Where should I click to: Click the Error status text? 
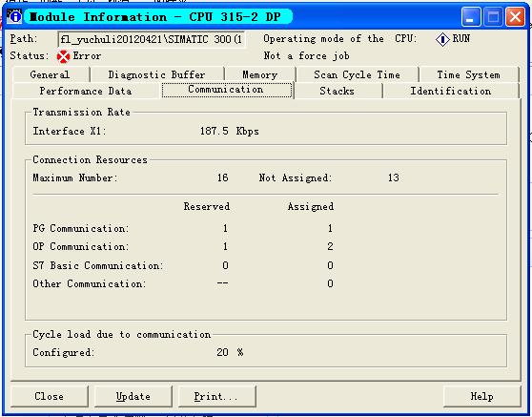coord(87,56)
